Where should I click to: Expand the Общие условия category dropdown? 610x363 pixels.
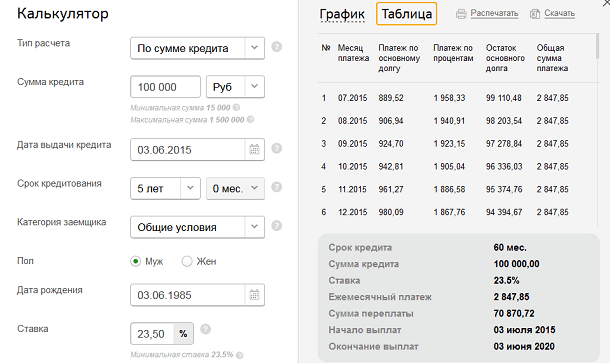click(x=254, y=227)
